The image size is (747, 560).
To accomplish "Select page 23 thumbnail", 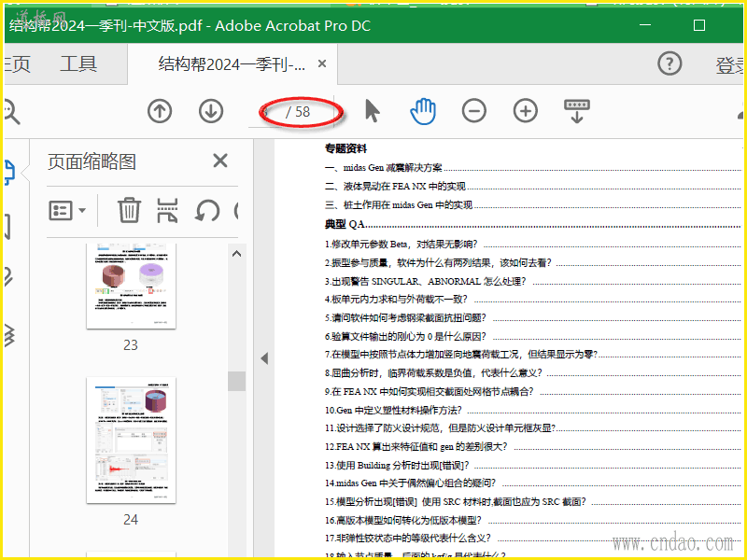I will coord(131,287).
